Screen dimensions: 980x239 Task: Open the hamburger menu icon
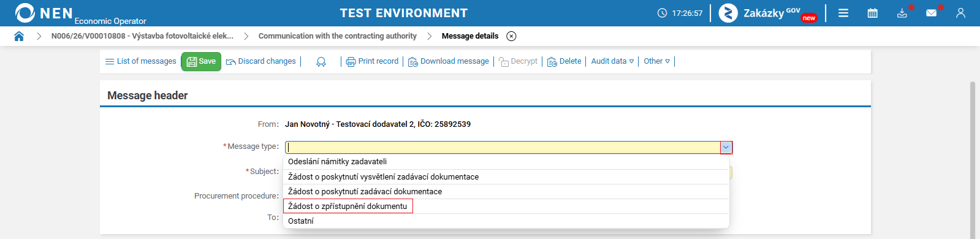click(x=843, y=13)
